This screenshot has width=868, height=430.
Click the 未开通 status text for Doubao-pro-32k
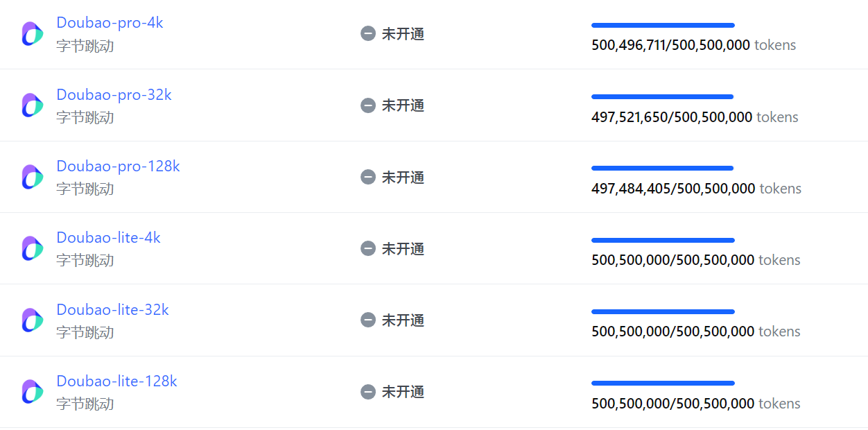403,105
